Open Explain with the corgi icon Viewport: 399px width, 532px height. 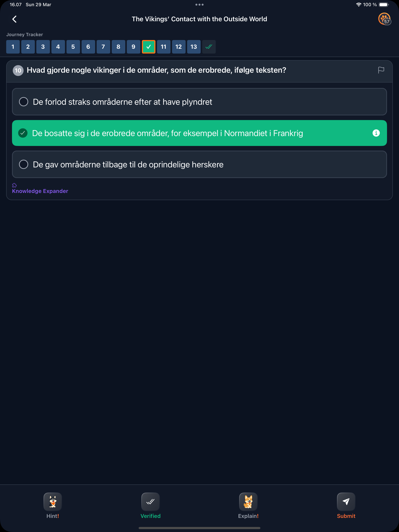tap(248, 501)
